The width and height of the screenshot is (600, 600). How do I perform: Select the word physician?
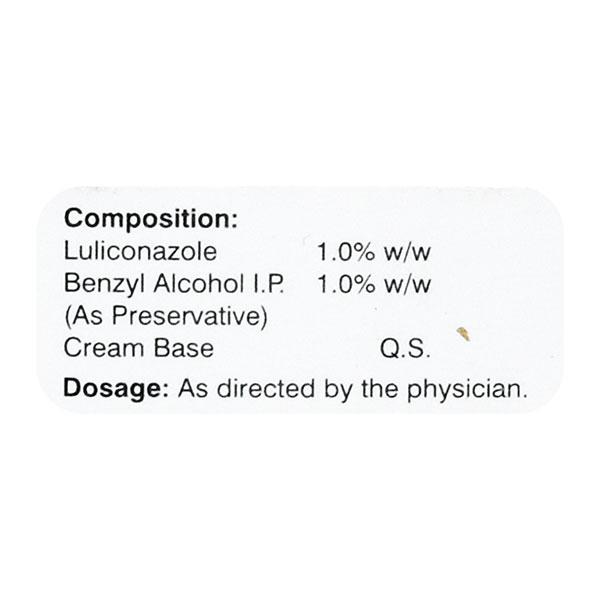coord(471,388)
